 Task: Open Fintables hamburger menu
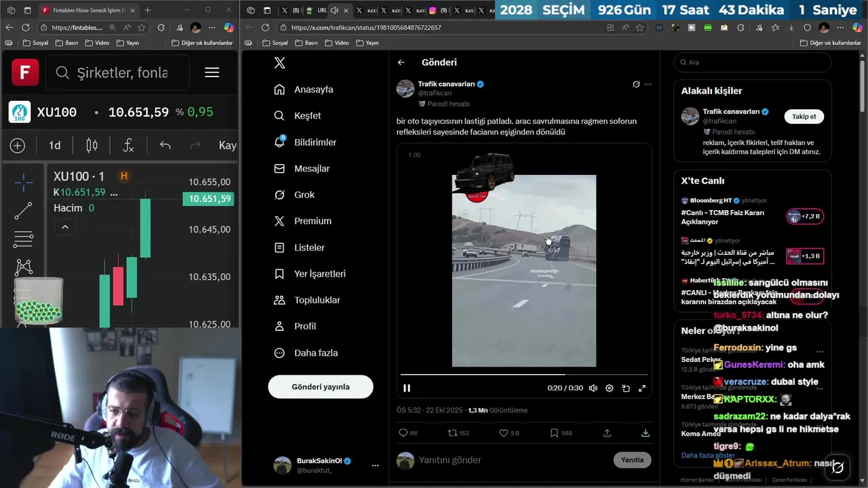[x=212, y=73]
